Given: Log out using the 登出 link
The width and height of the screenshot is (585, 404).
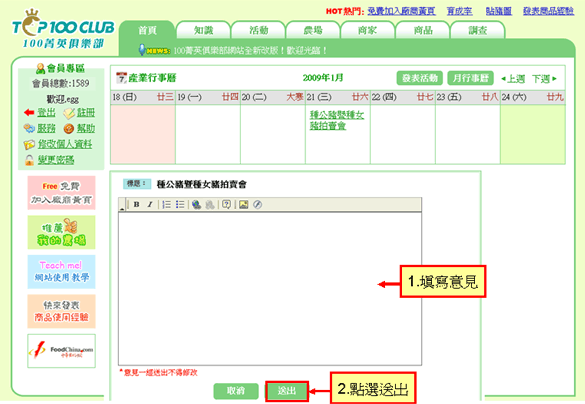Looking at the screenshot, I should click(x=46, y=113).
